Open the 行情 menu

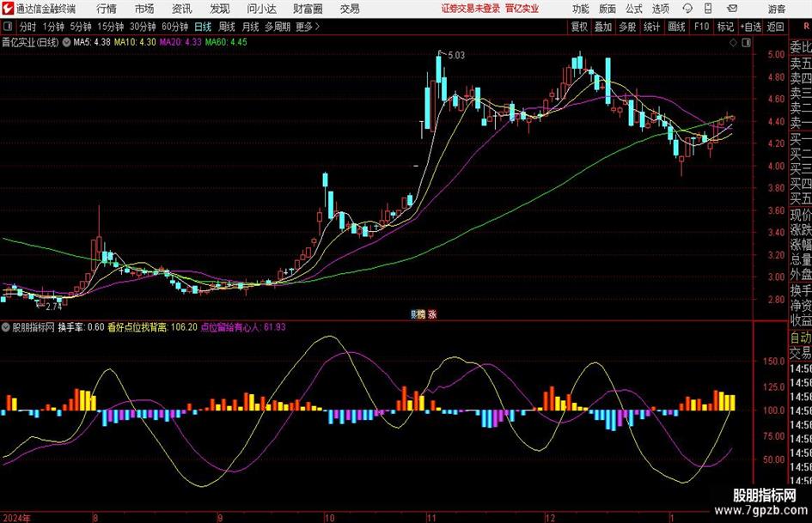point(107,9)
